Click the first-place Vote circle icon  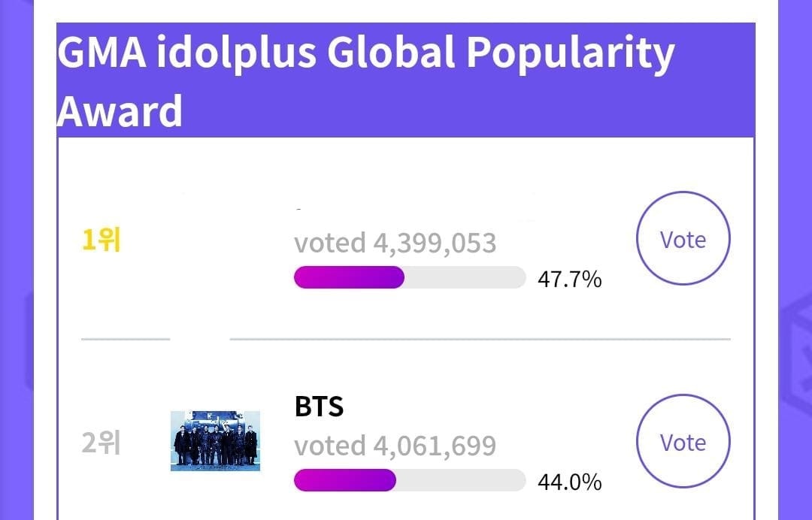pos(683,239)
